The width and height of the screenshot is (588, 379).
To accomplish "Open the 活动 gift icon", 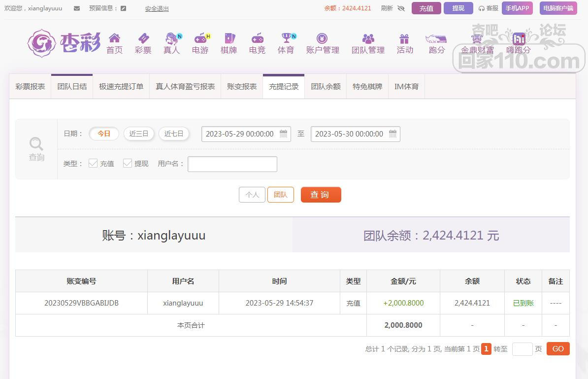I will pos(404,38).
